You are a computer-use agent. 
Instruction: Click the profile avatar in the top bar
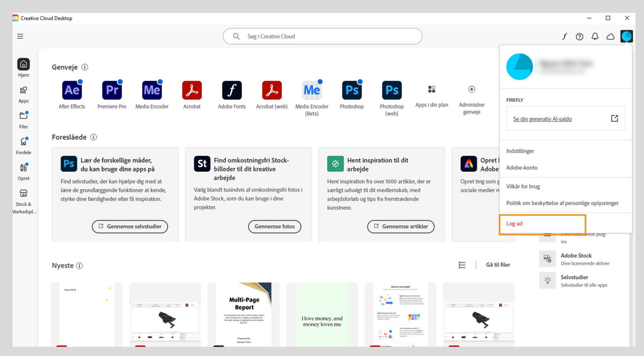click(626, 36)
